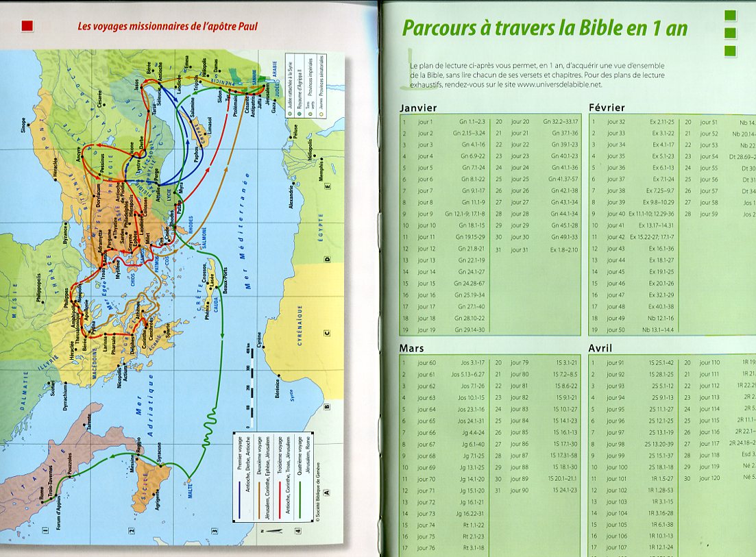Click the heading "Parcours à travers la Bible en 1 an"
The width and height of the screenshot is (756, 557).
point(545,28)
